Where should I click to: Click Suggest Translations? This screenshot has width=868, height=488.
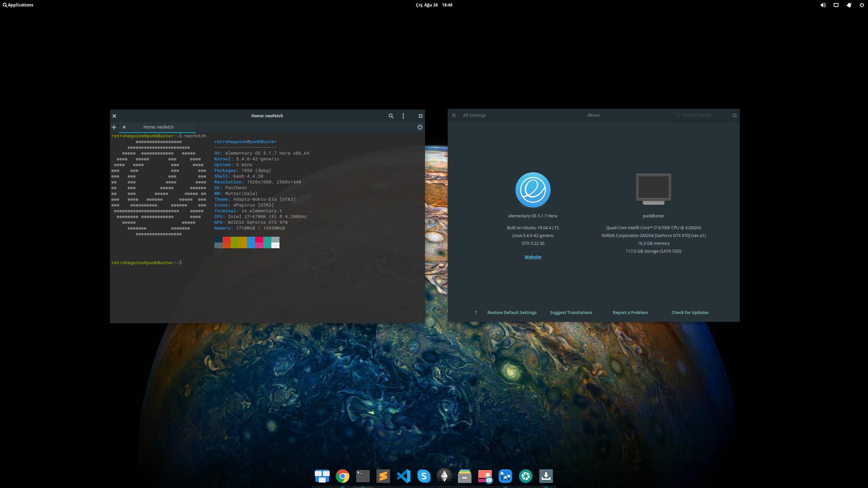[x=571, y=313]
